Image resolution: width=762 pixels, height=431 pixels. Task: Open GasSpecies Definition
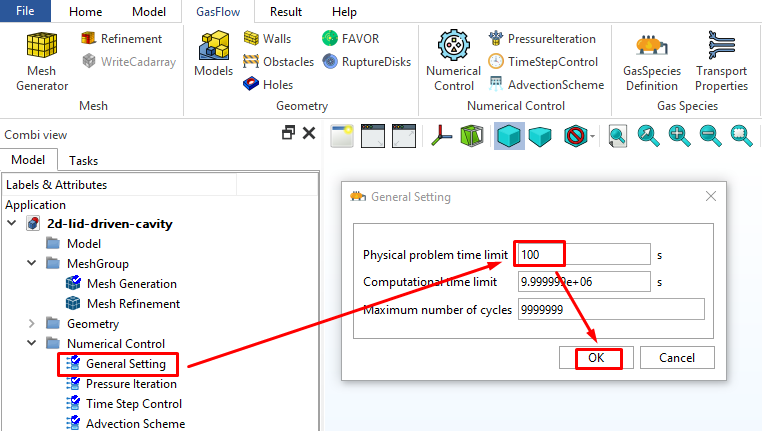651,61
